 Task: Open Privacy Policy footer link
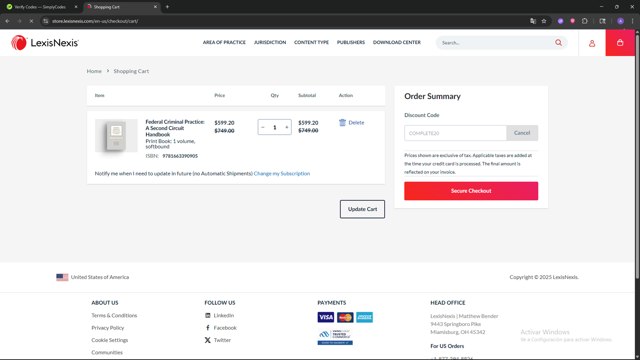click(108, 327)
